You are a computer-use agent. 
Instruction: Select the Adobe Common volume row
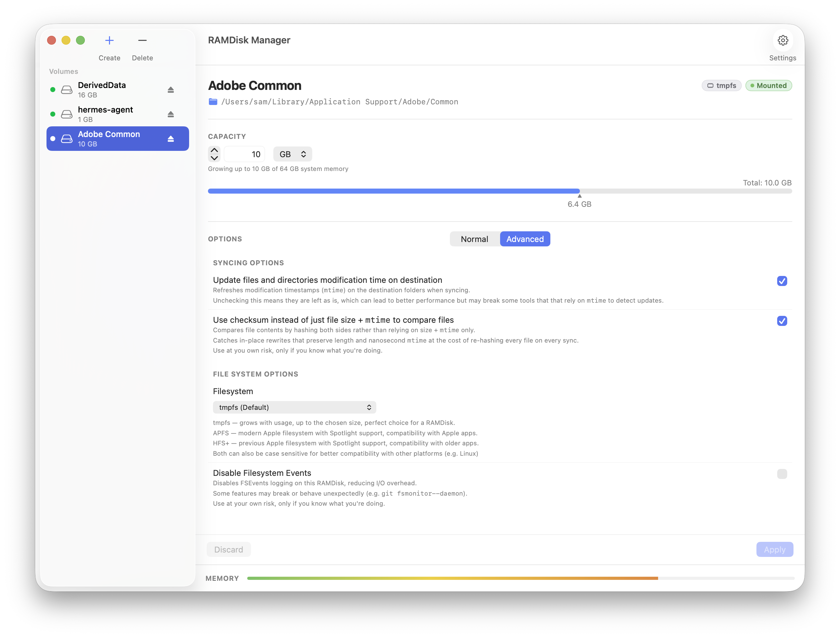click(118, 139)
